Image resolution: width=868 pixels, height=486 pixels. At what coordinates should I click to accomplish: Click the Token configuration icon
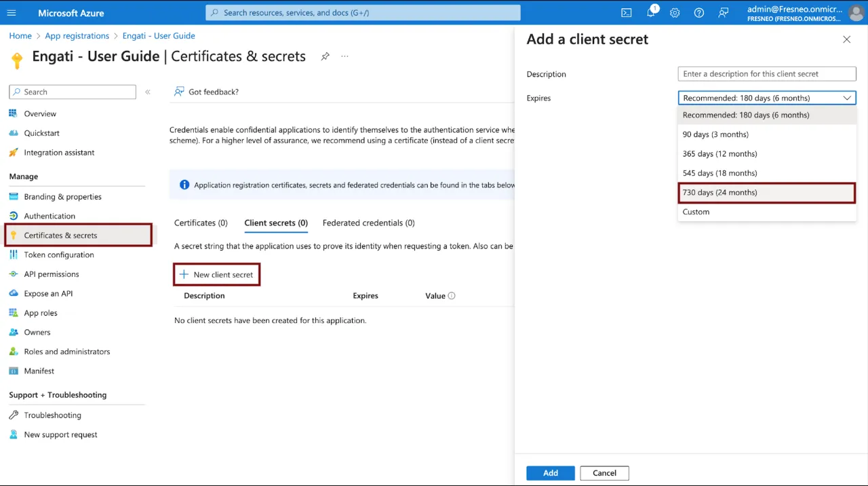(x=13, y=255)
